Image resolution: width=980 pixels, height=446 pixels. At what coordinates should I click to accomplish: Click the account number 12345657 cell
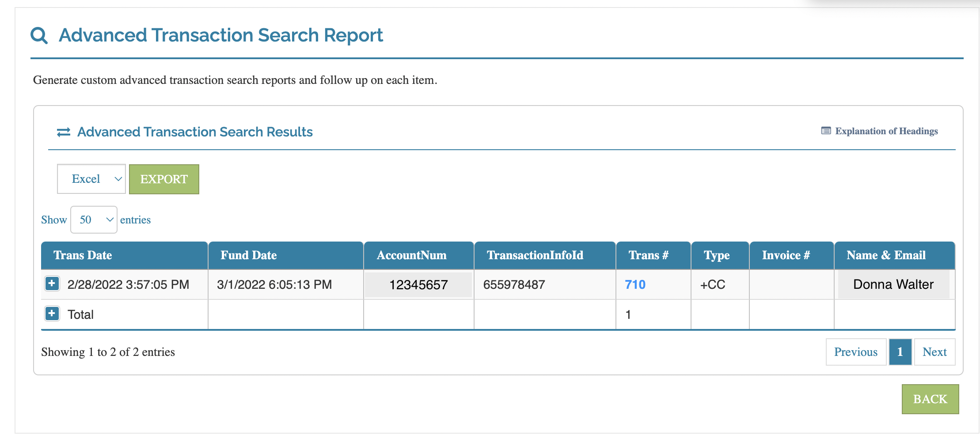click(418, 285)
